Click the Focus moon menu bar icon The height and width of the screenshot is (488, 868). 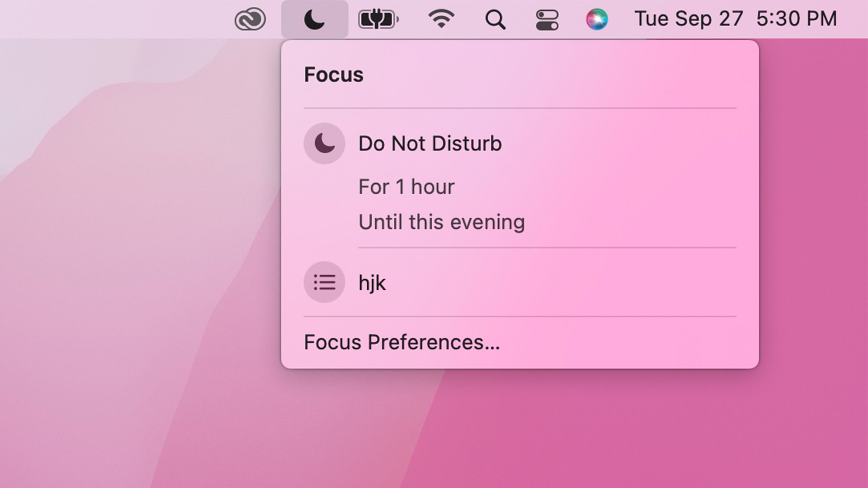314,19
